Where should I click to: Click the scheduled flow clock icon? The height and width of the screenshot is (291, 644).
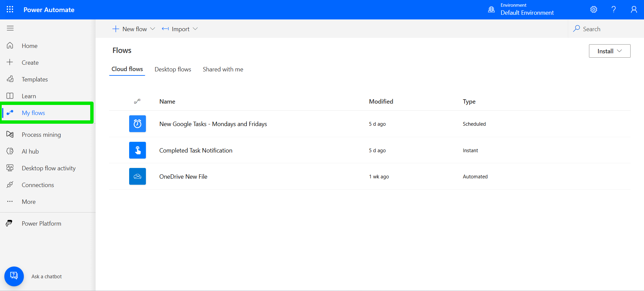click(138, 124)
